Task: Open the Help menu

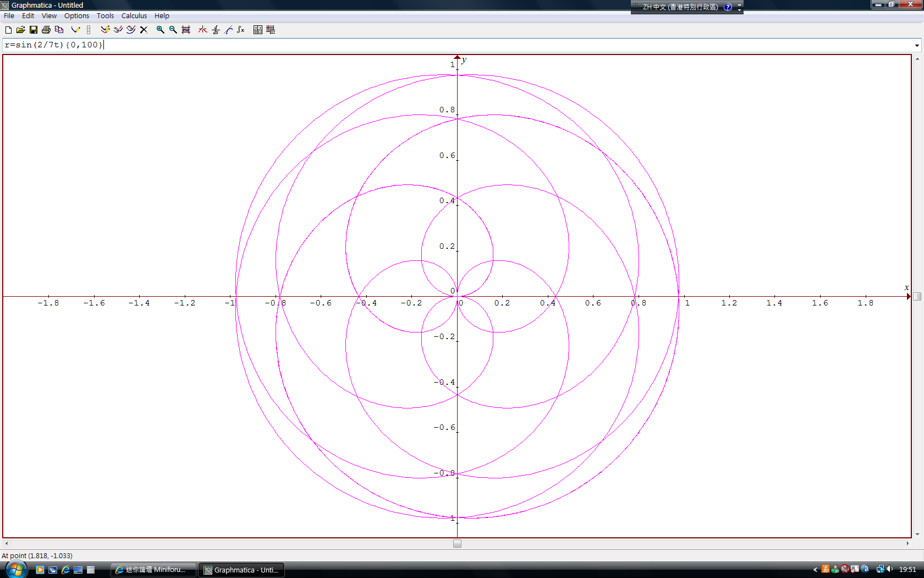Action: tap(162, 15)
